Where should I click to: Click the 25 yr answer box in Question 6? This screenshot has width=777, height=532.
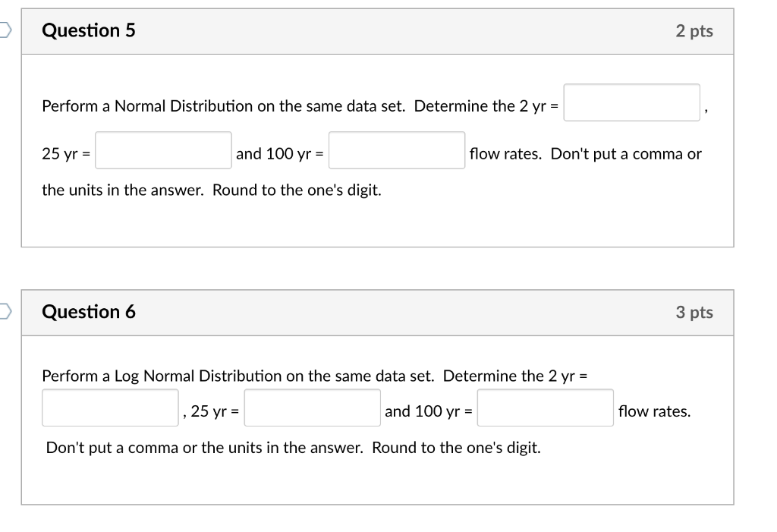[x=312, y=408]
